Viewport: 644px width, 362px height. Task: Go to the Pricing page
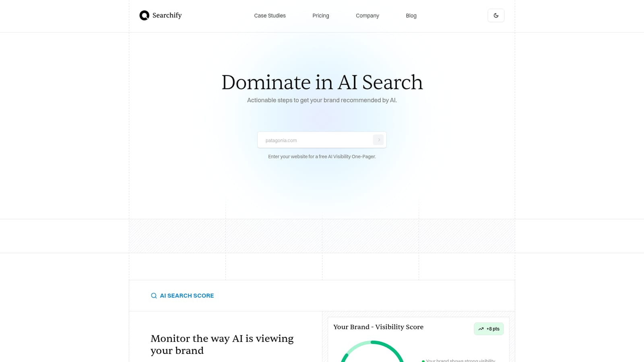pos(321,16)
